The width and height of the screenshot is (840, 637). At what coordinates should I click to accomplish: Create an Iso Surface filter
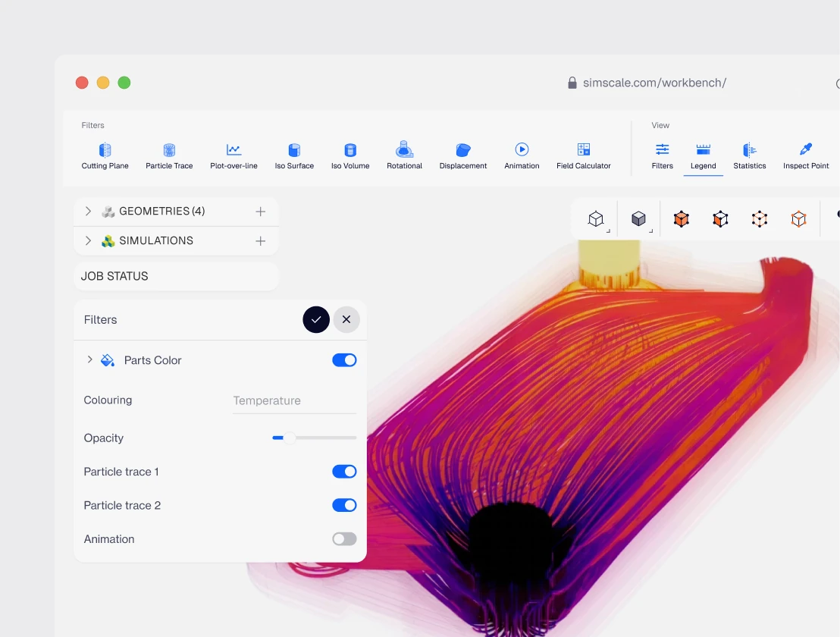click(294, 156)
